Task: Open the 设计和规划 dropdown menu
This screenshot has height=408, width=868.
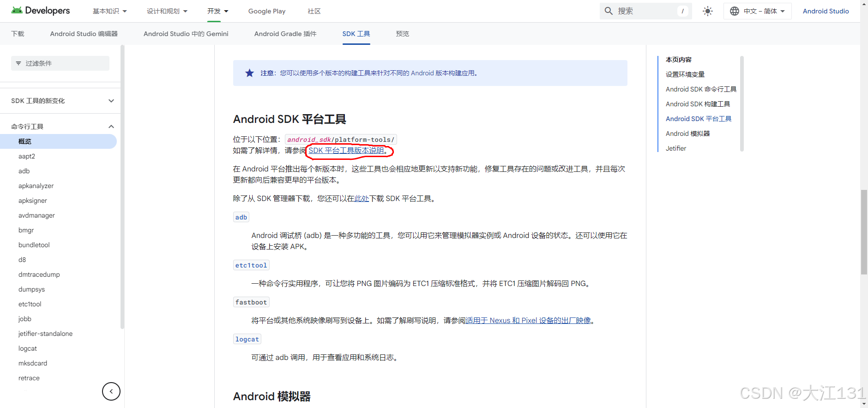Action: click(167, 11)
